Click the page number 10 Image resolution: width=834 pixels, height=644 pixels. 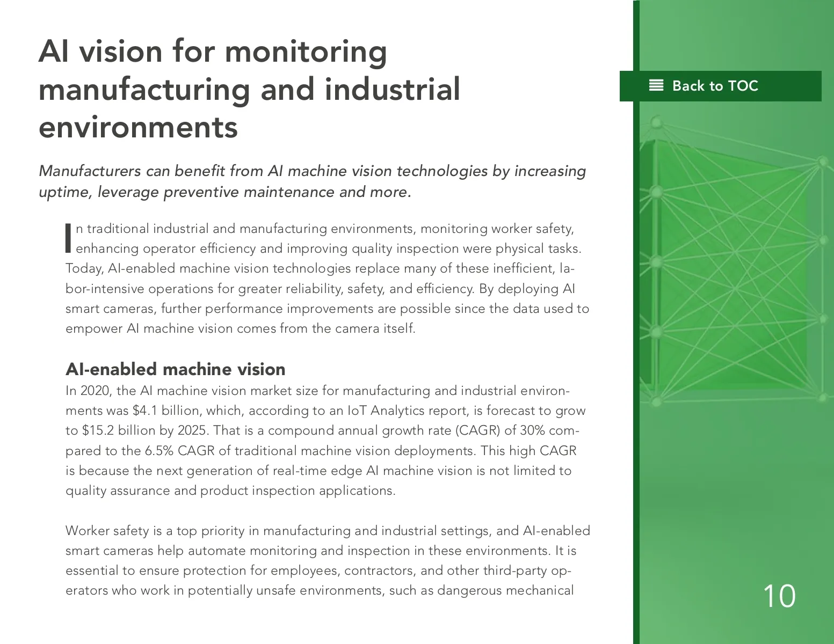pyautogui.click(x=779, y=596)
